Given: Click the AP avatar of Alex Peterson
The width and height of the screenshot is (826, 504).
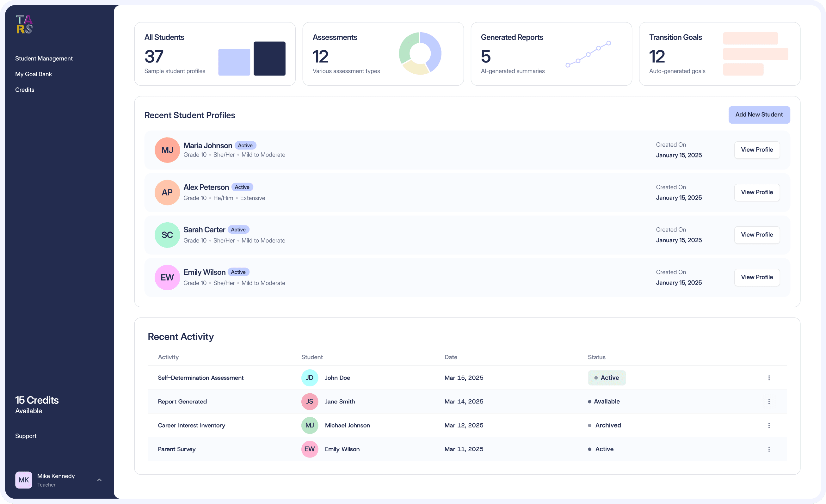Looking at the screenshot, I should pyautogui.click(x=167, y=193).
